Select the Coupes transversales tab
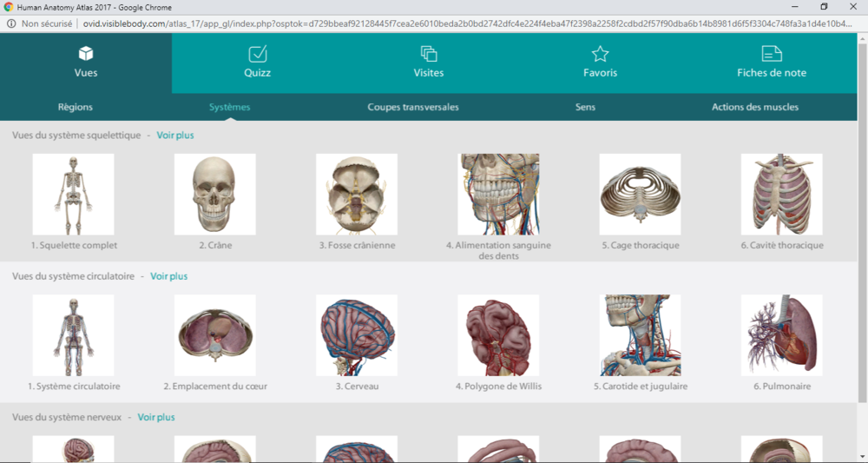Screen dimensions: 868x463 pos(413,107)
